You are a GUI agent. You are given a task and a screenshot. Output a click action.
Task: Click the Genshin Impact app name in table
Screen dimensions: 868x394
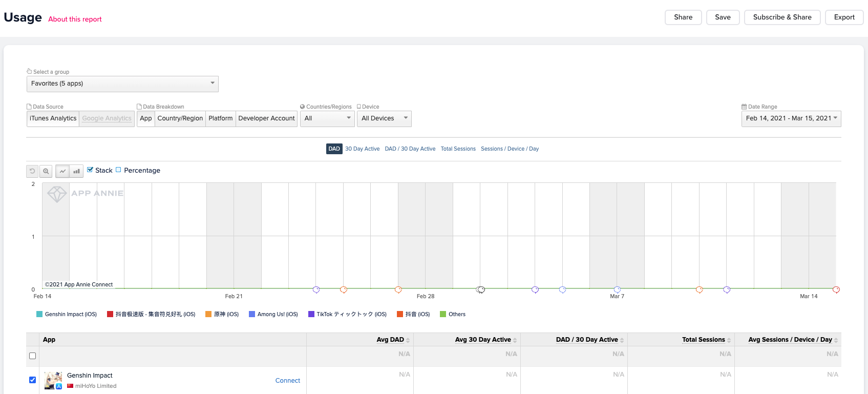(90, 376)
